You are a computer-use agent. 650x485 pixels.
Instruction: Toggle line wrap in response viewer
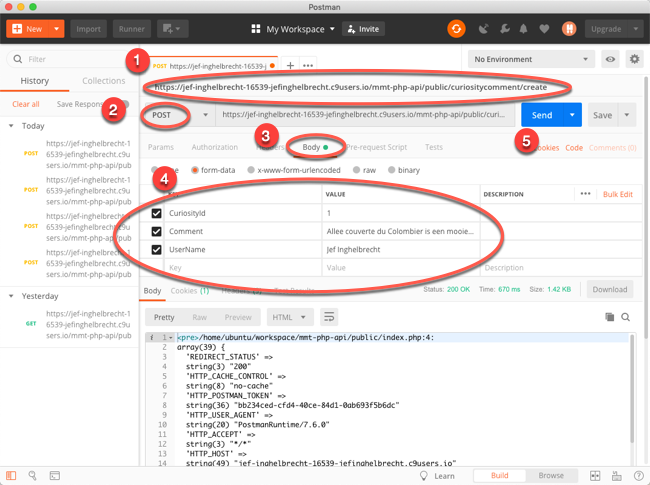click(329, 317)
